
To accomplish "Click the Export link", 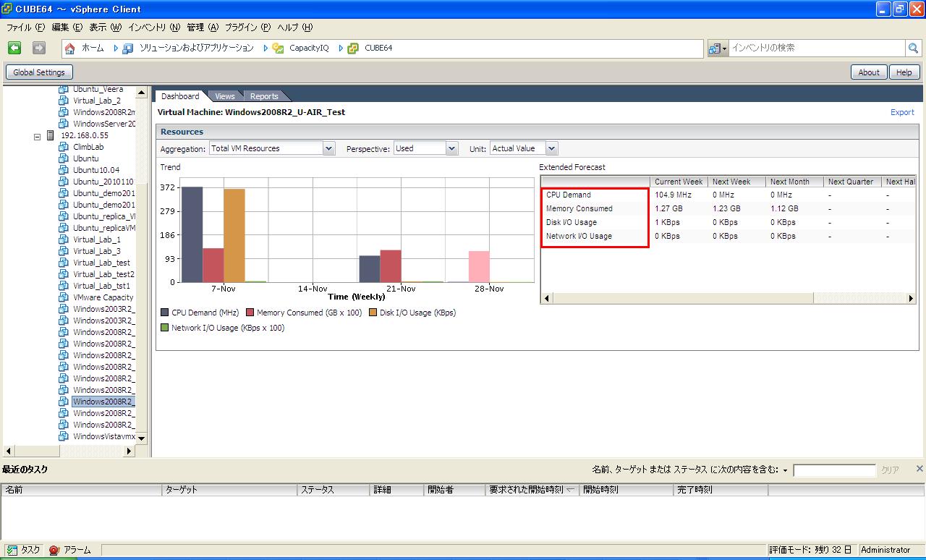I will point(902,112).
